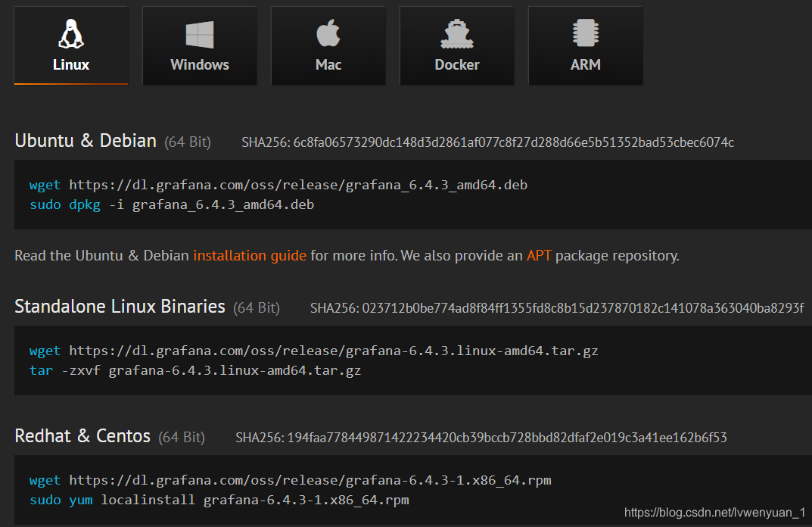812x527 pixels.
Task: Click the sudo dpkg -i command line
Action: click(172, 204)
